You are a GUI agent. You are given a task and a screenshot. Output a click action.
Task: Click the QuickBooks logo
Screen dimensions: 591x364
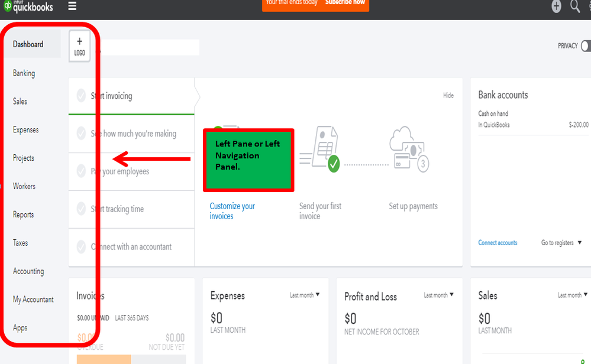28,6
